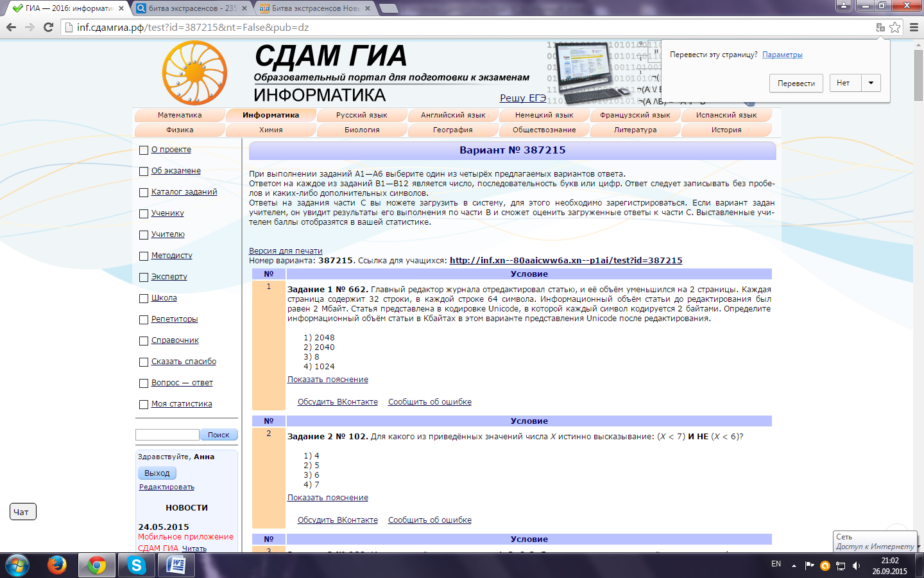Show explanation for Задание 1

tap(328, 380)
